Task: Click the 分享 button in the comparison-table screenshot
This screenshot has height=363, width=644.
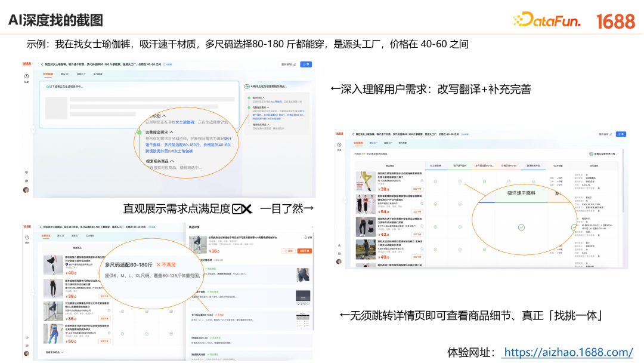Action: click(x=621, y=134)
